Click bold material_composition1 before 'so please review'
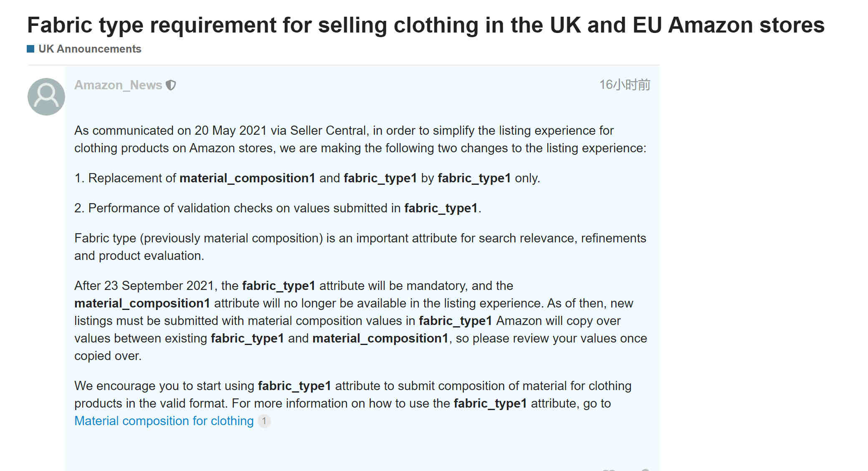 (380, 338)
